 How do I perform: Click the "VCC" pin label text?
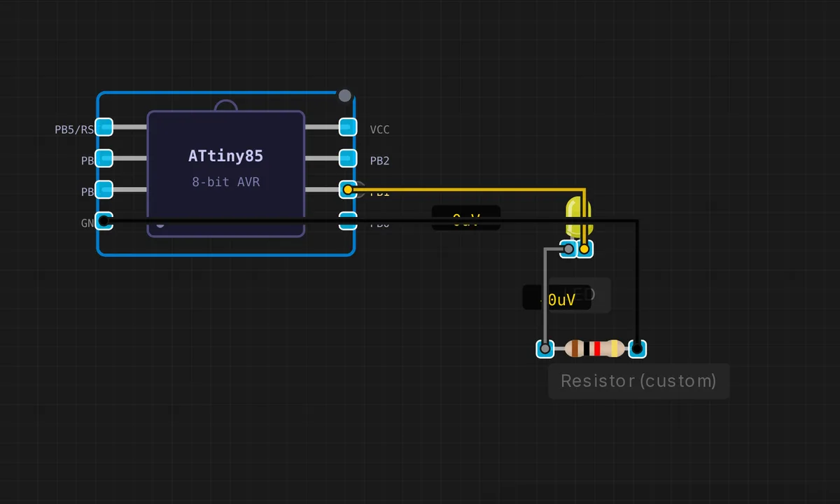pyautogui.click(x=379, y=129)
